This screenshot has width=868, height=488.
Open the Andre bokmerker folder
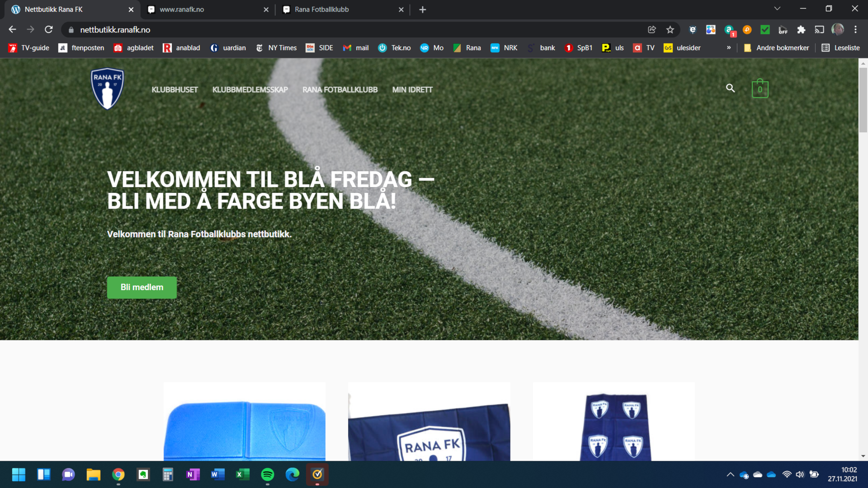pos(776,48)
